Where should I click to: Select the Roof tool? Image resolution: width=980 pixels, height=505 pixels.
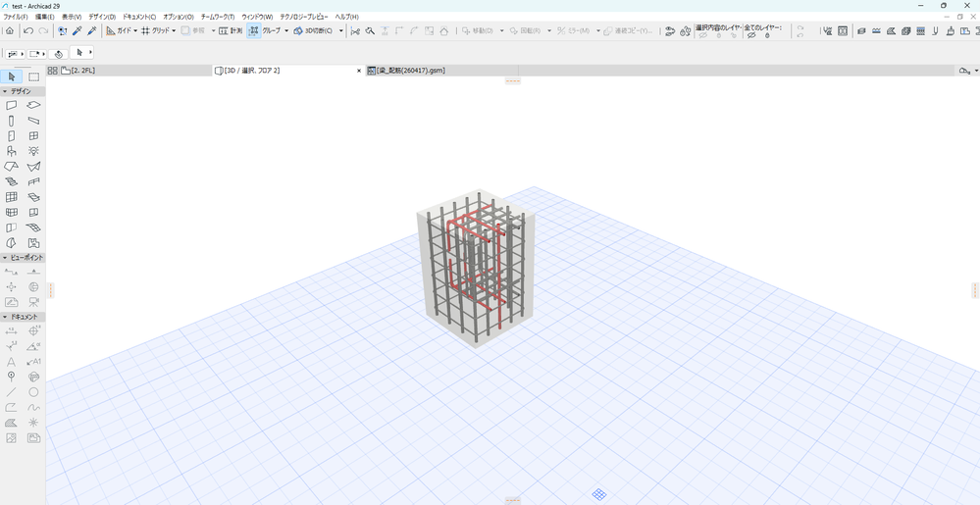11,167
